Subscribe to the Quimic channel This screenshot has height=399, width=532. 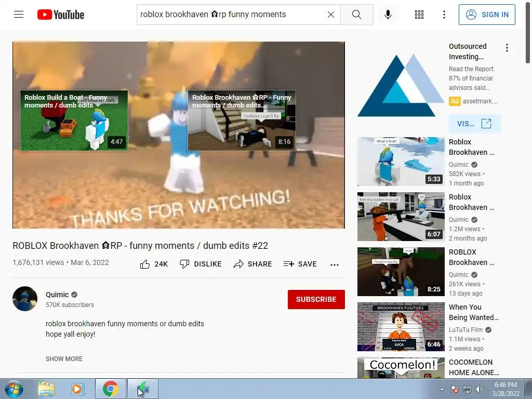(x=316, y=299)
